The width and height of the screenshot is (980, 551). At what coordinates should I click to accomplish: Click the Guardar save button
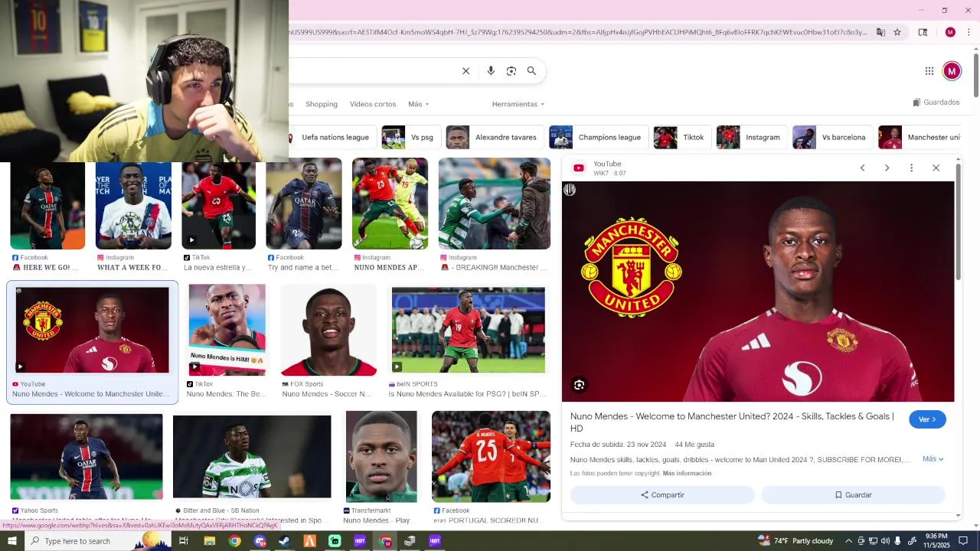pyautogui.click(x=853, y=495)
